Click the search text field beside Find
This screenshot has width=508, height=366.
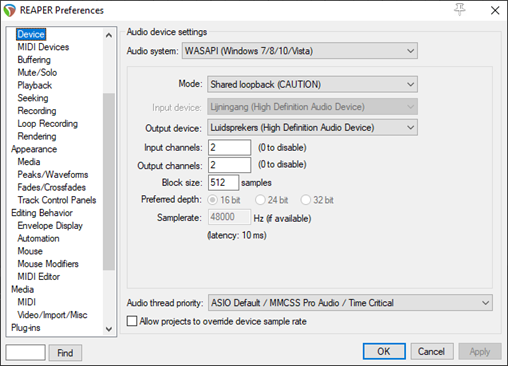pos(25,352)
